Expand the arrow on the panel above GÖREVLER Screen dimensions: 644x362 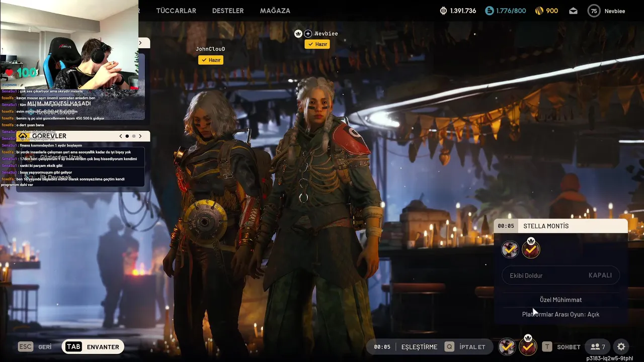[141, 43]
